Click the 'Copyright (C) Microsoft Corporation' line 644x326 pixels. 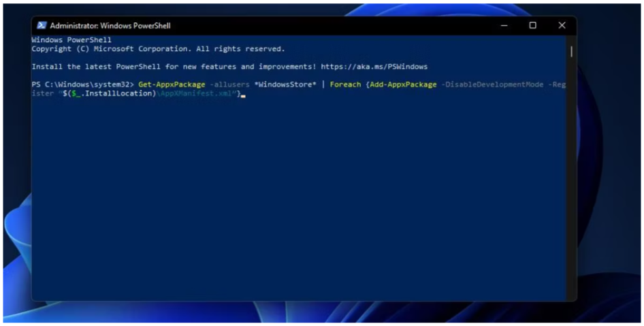pos(158,49)
